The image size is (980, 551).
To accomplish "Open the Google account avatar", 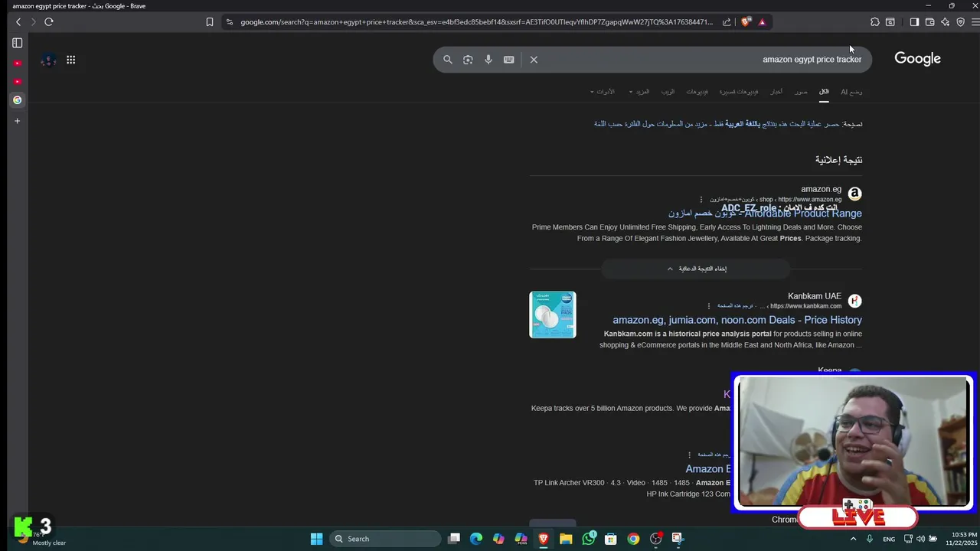I will [x=48, y=60].
